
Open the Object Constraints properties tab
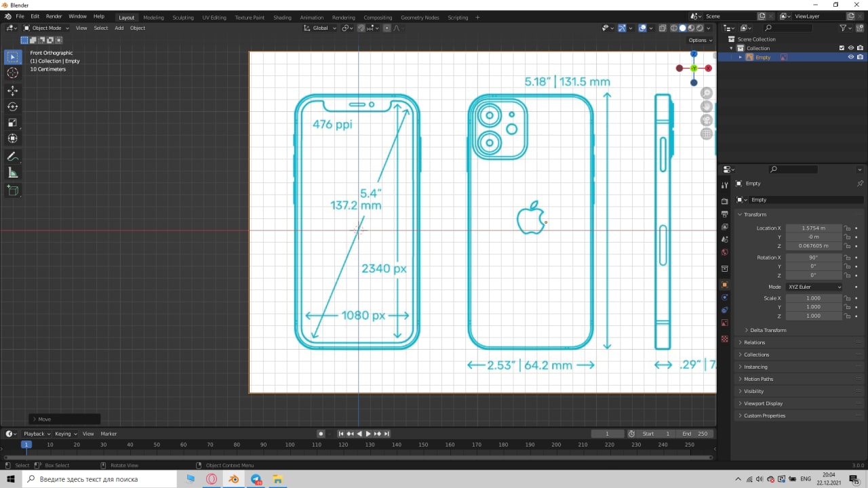725,310
